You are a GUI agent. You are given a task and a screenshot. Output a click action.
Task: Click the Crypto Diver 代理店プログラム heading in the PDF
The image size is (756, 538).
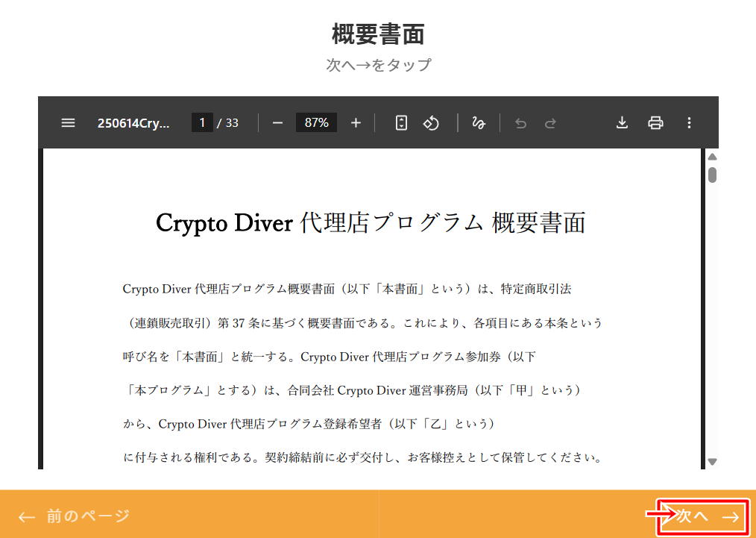371,223
